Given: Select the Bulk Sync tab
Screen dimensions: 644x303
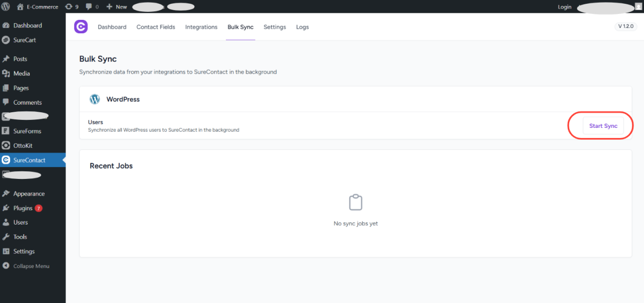Looking at the screenshot, I should tap(240, 27).
